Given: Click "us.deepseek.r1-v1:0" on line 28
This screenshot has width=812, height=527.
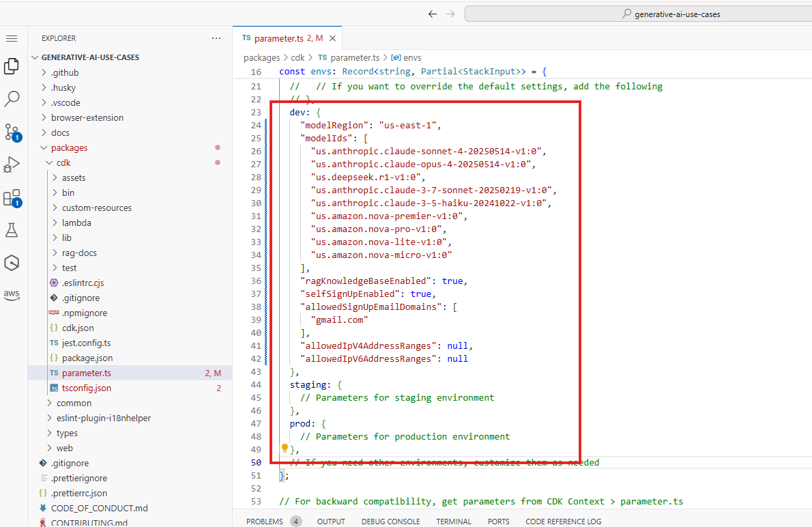Looking at the screenshot, I should (x=365, y=177).
